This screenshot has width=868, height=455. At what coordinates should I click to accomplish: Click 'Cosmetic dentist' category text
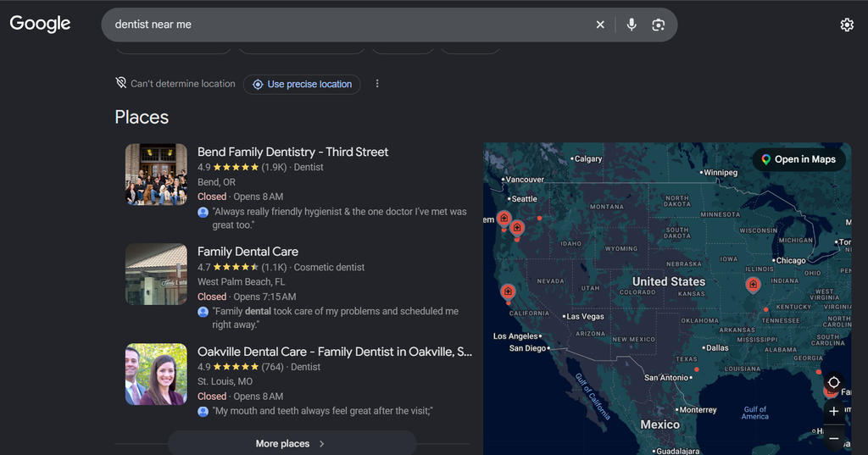(x=329, y=268)
